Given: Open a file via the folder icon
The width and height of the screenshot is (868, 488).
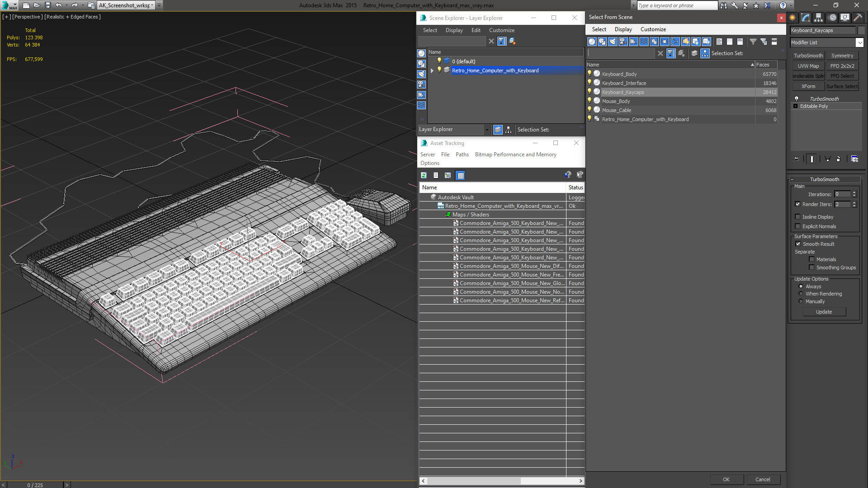Looking at the screenshot, I should point(37,5).
